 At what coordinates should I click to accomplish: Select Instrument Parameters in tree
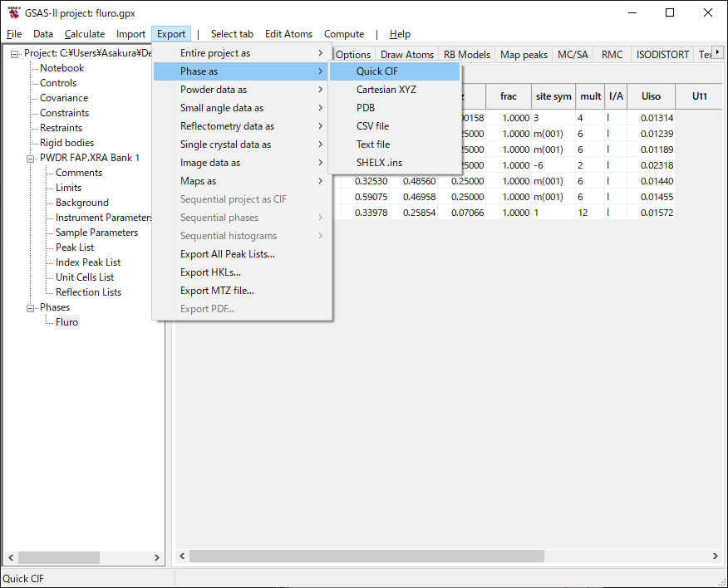[104, 218]
